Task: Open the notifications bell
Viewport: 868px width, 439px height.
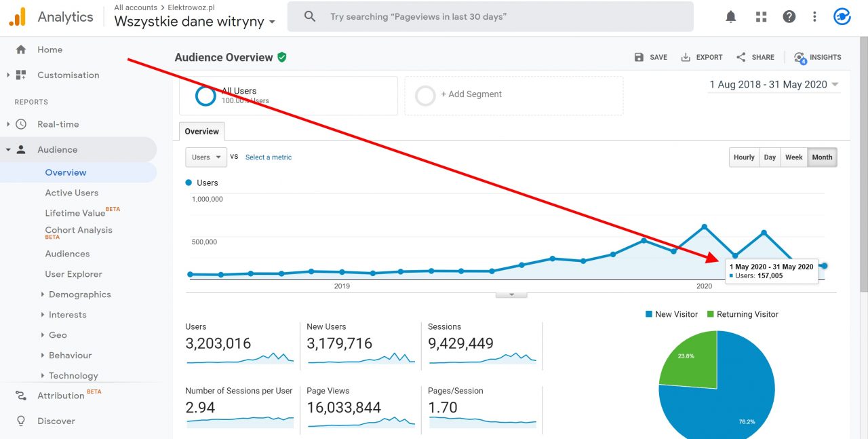Action: (x=730, y=17)
